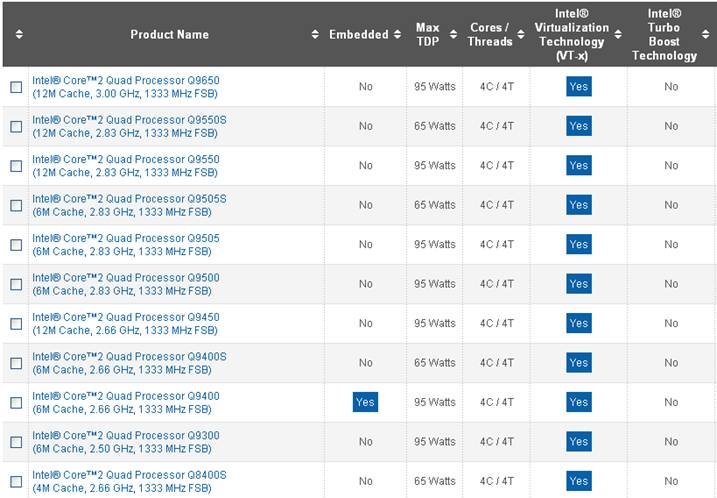
Task: Click the VT-x Yes badge for Q9550S
Action: pyautogui.click(x=579, y=126)
